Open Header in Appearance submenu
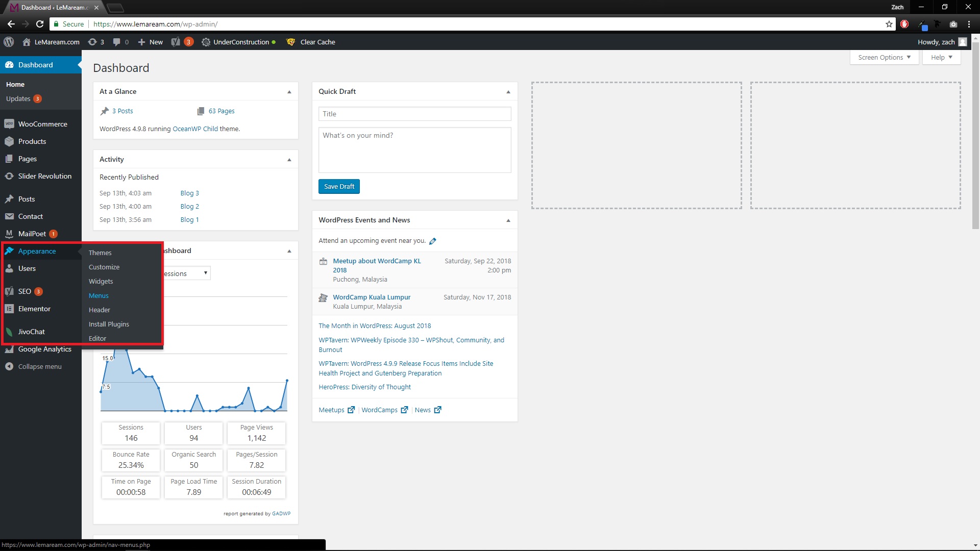Screen dimensions: 980x551 point(99,310)
